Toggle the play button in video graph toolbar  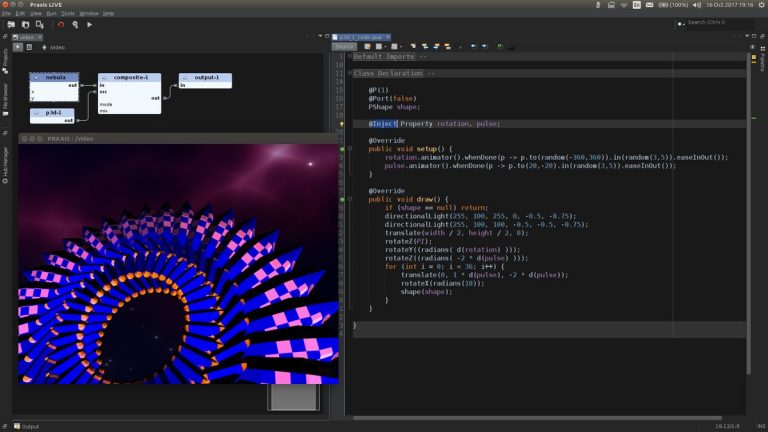[16, 47]
